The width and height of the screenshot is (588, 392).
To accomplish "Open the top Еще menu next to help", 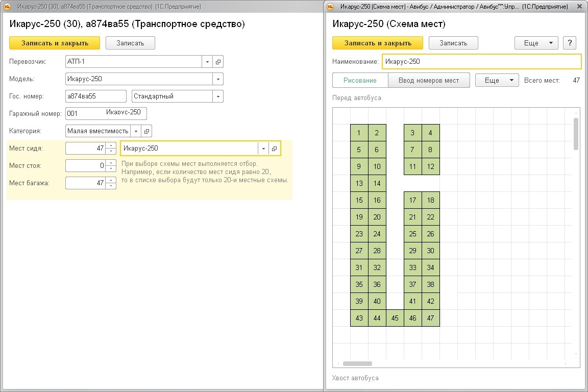I will tap(536, 43).
